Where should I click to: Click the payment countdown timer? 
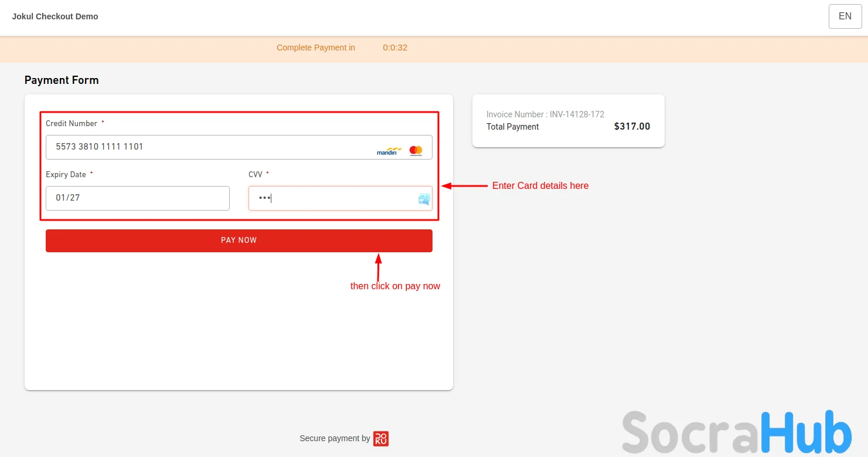395,48
